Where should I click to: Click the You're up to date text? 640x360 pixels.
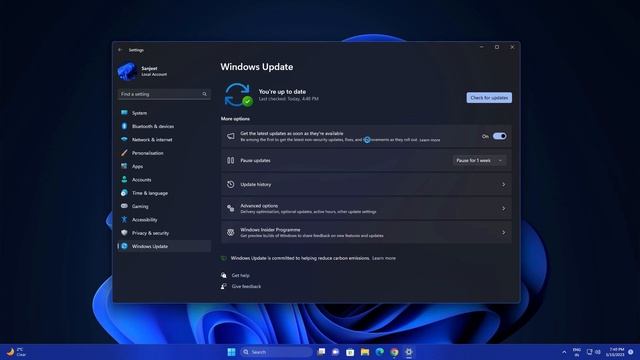click(282, 92)
